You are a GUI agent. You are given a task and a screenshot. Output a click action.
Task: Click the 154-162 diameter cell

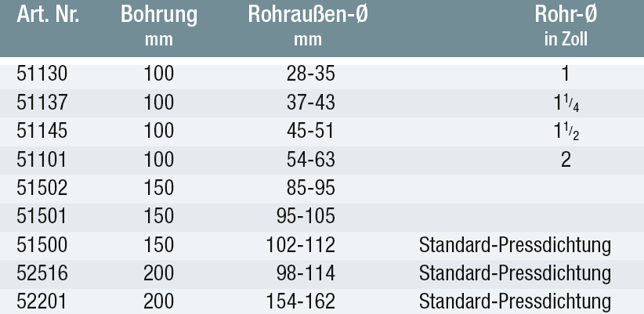pyautogui.click(x=301, y=301)
